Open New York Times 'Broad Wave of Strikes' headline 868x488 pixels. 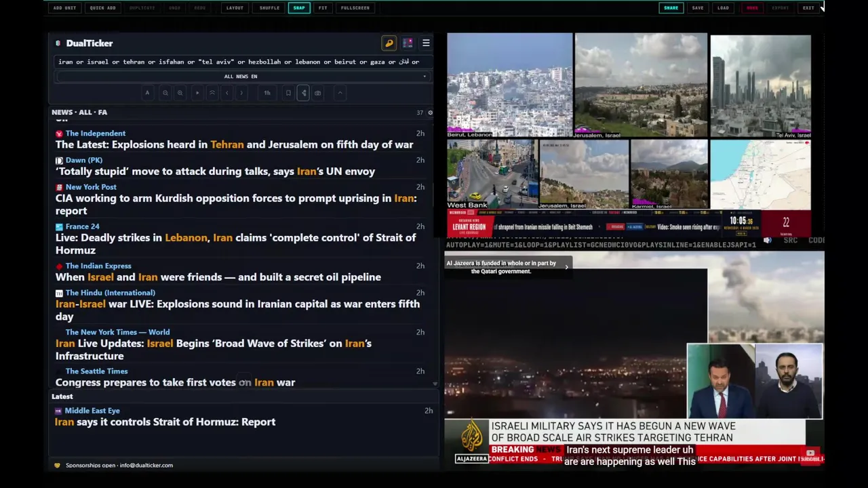tap(214, 350)
